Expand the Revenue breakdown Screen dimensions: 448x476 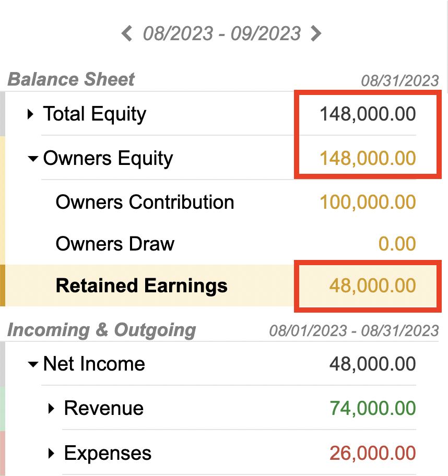(51, 409)
